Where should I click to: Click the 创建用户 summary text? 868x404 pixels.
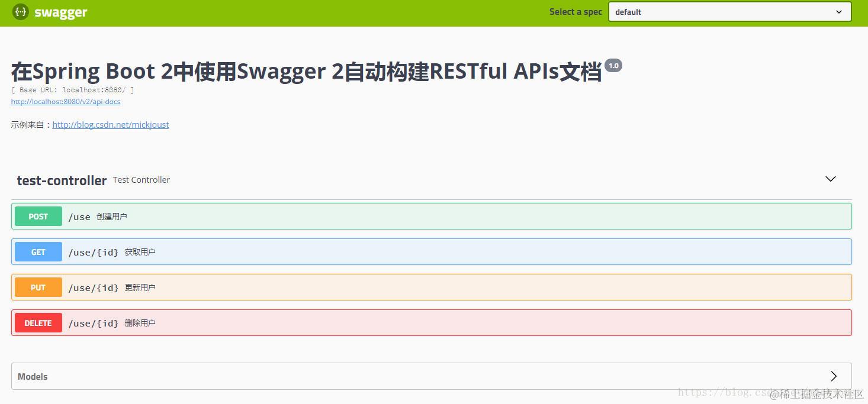[112, 216]
